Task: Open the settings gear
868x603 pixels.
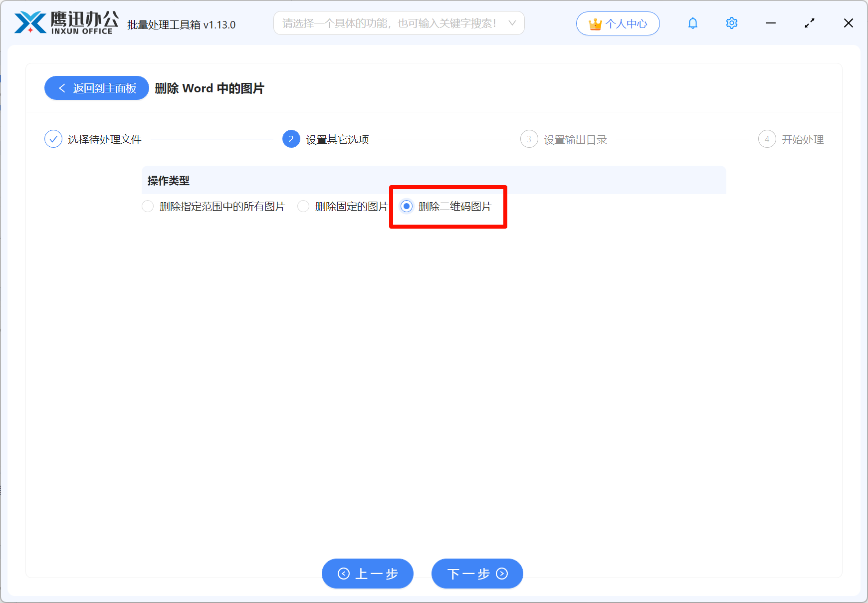Action: point(731,23)
